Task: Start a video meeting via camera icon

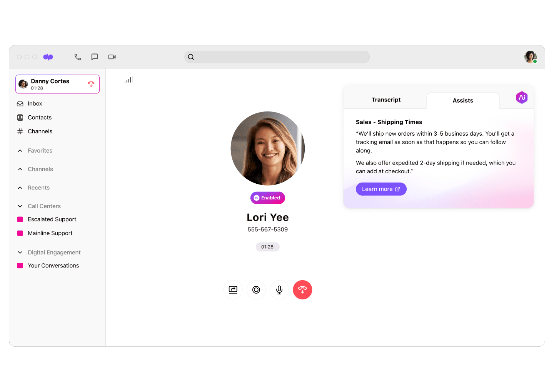Action: point(112,57)
